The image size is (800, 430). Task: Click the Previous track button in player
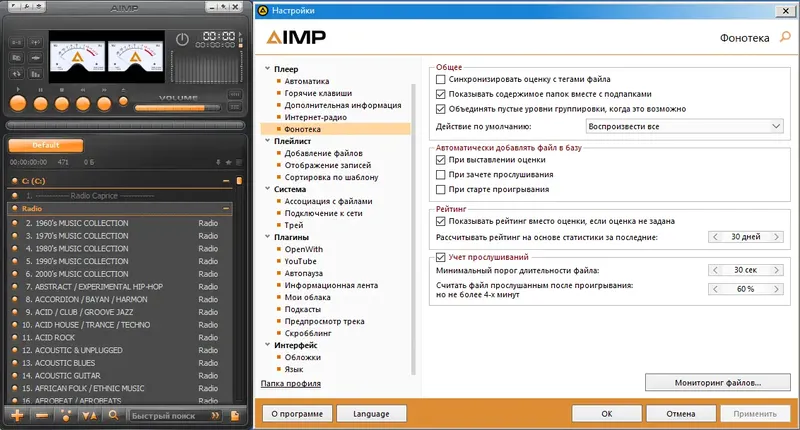(x=83, y=104)
